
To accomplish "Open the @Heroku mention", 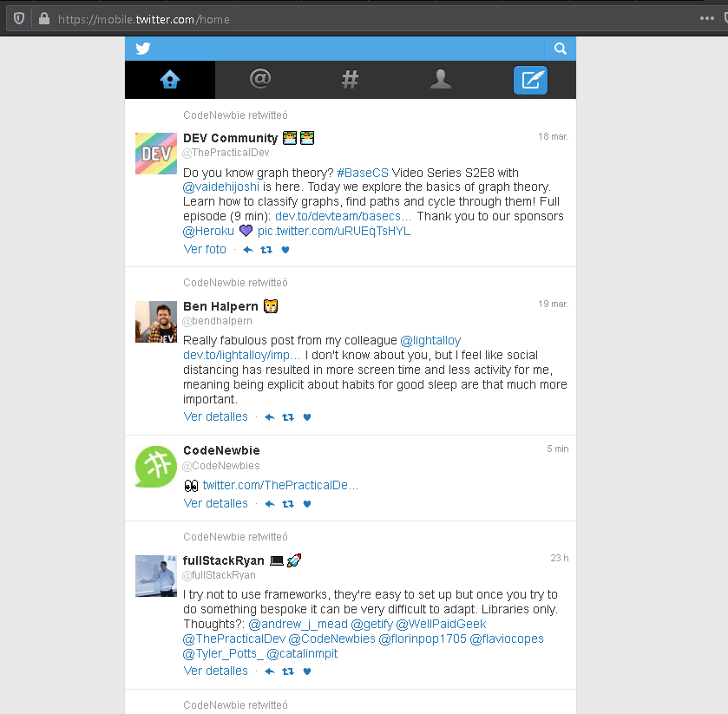I will click(208, 231).
